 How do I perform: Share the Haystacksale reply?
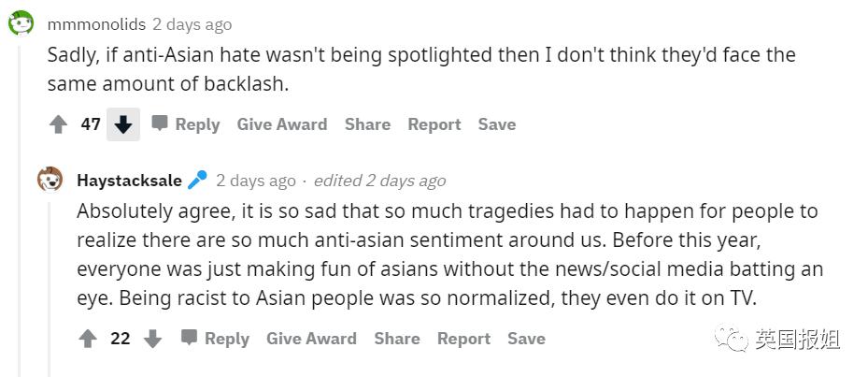(x=397, y=339)
